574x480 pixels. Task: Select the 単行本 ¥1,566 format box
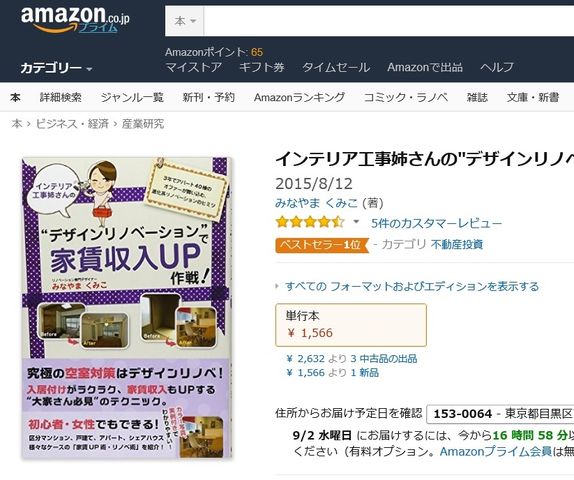351,325
